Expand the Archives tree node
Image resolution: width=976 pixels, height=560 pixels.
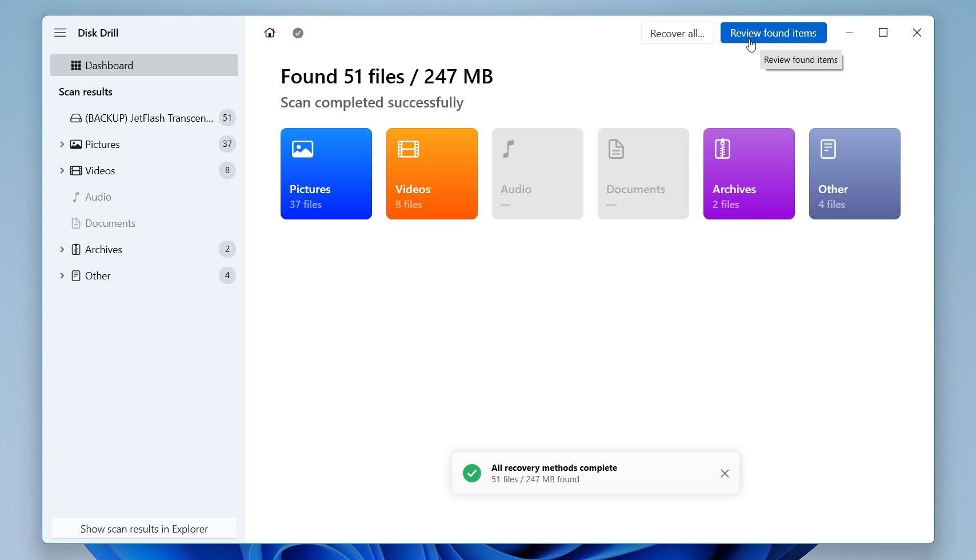click(x=62, y=249)
